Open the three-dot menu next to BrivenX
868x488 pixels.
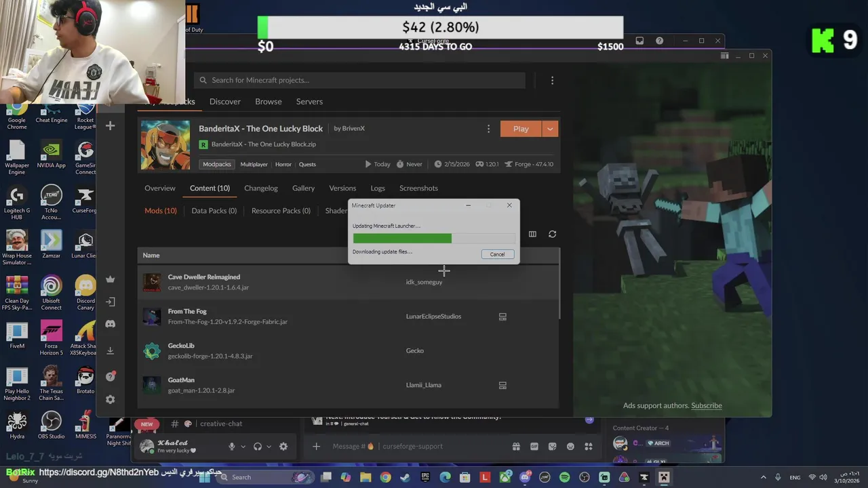click(488, 129)
